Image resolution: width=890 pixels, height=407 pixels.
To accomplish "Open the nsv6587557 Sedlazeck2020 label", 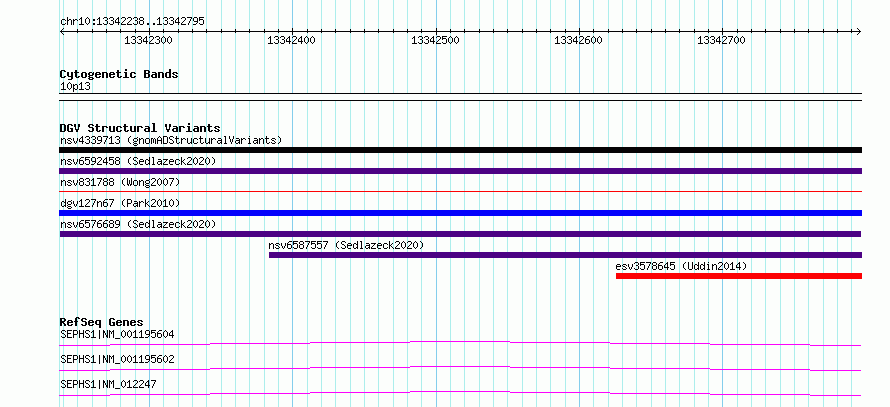I will (346, 245).
